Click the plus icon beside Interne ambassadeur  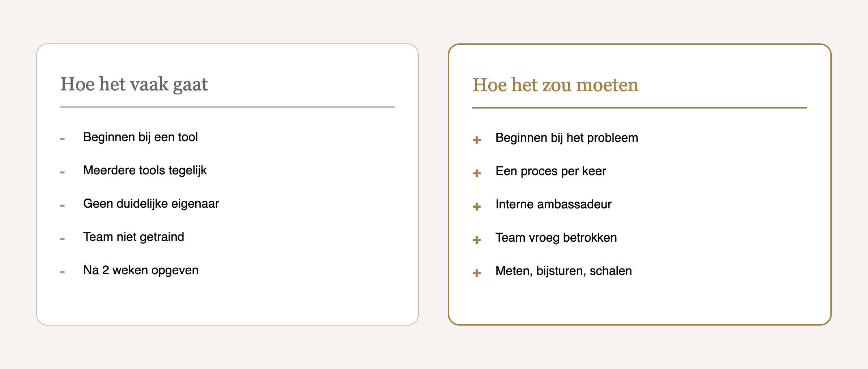477,207
